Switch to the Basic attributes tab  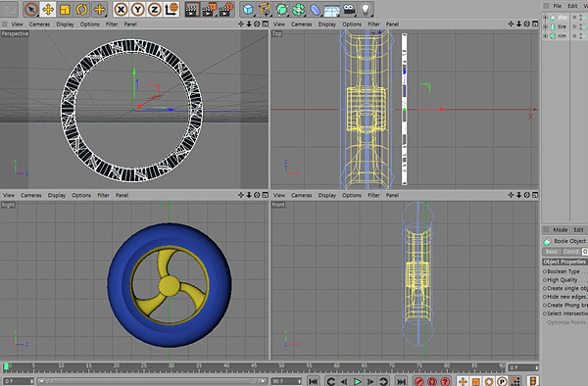click(552, 252)
